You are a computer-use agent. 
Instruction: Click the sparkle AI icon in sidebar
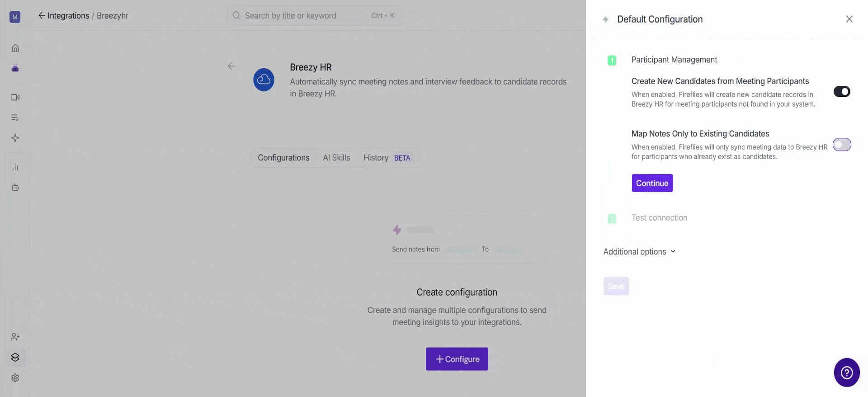(x=15, y=138)
